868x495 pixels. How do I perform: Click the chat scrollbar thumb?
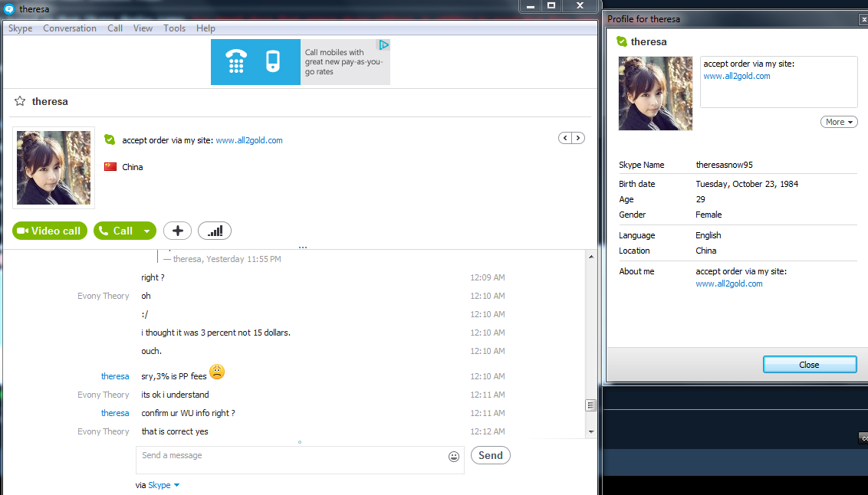[x=590, y=405]
